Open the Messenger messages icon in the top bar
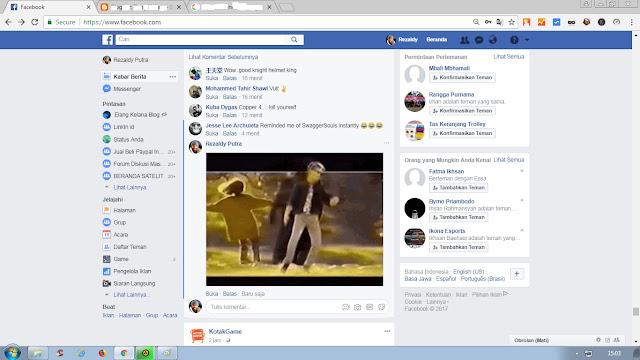Viewport: 640px width, 360px height. pyautogui.click(x=479, y=40)
